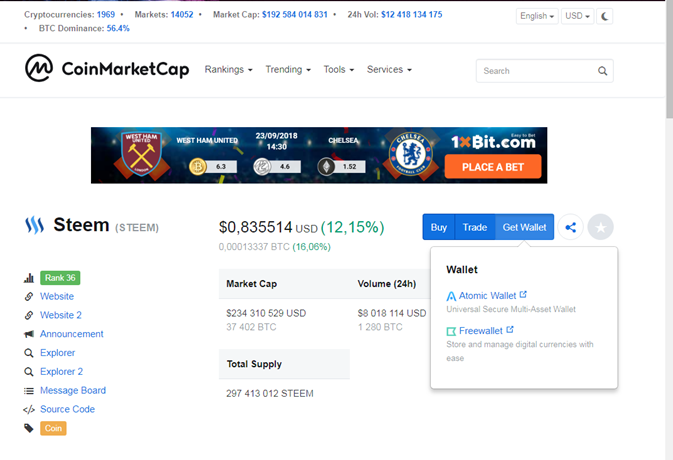Click chain link icon beside Website 2
The height and width of the screenshot is (460, 673).
[29, 315]
